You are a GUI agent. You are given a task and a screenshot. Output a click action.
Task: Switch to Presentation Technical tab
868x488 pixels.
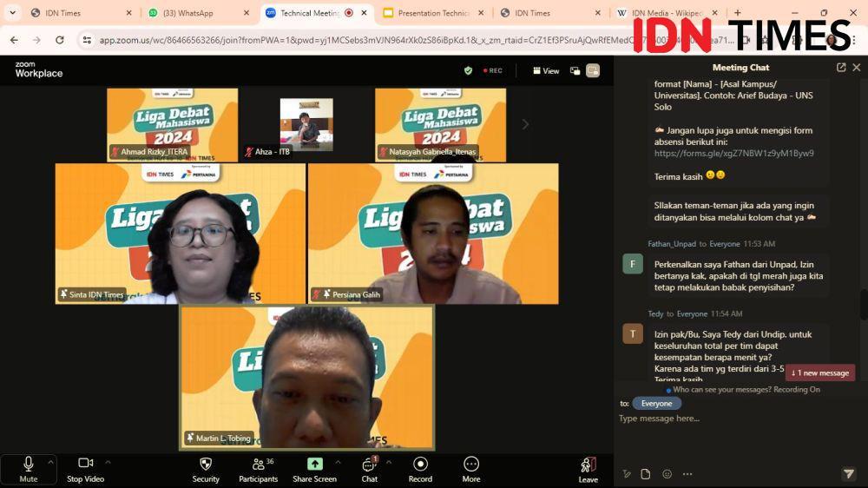tap(433, 13)
